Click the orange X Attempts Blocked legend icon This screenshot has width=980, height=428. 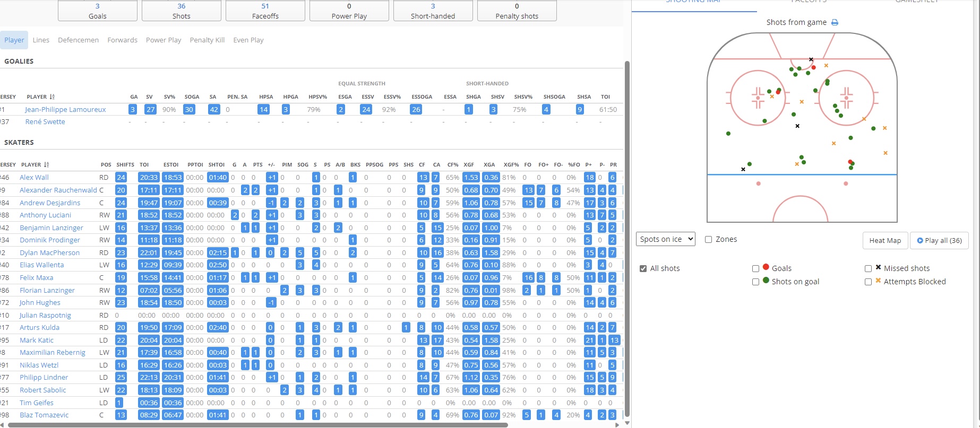878,281
